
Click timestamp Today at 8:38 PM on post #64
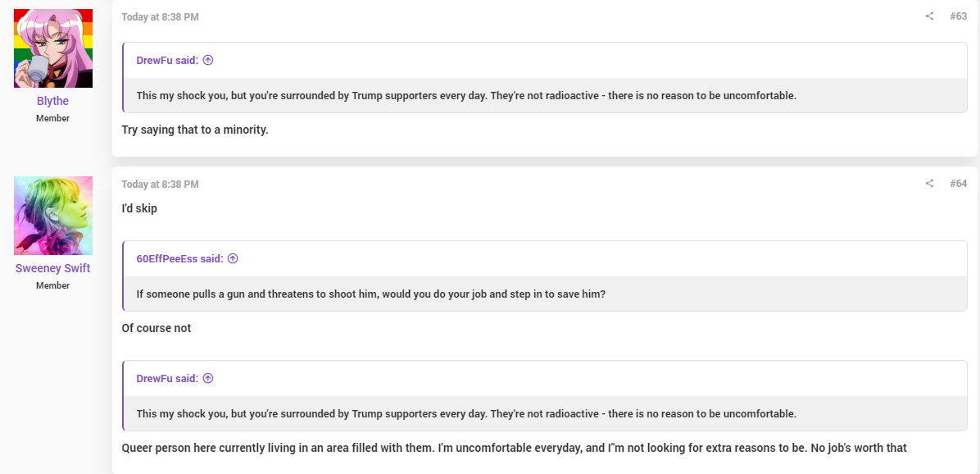[160, 184]
